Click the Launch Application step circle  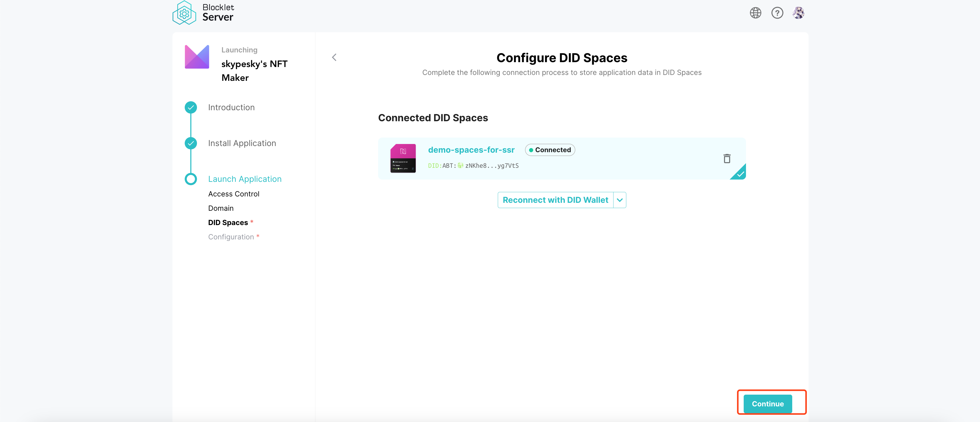191,179
